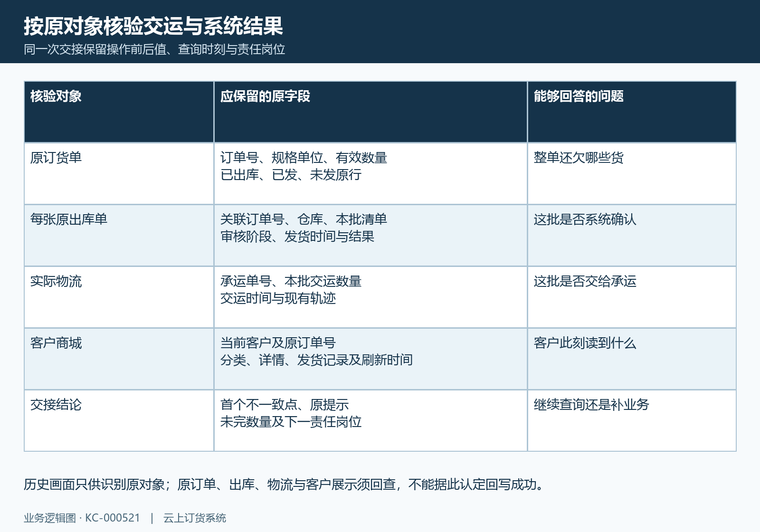This screenshot has height=532, width=760.
Task: Click the note starting with 历史画面只供识别原对象
Action: (285, 484)
